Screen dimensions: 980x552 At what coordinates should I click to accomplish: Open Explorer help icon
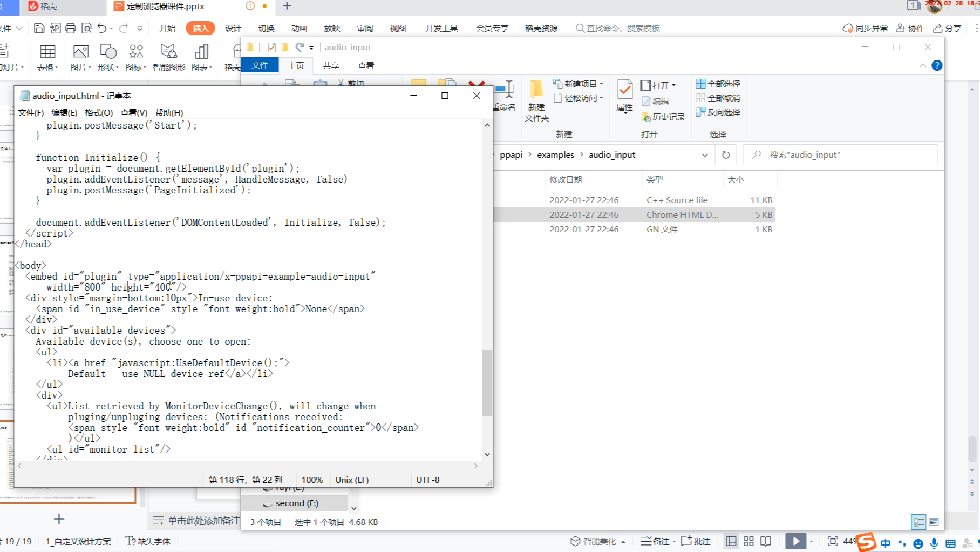tap(937, 65)
